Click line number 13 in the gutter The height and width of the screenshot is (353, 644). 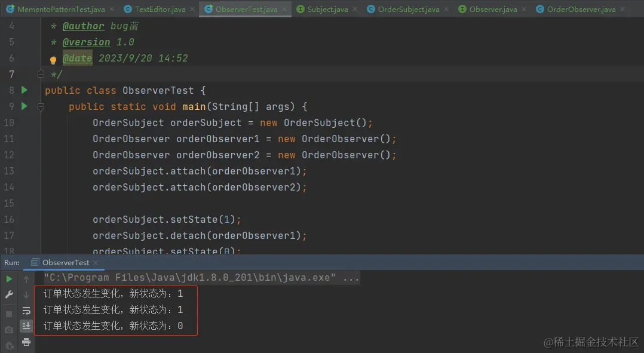point(9,171)
